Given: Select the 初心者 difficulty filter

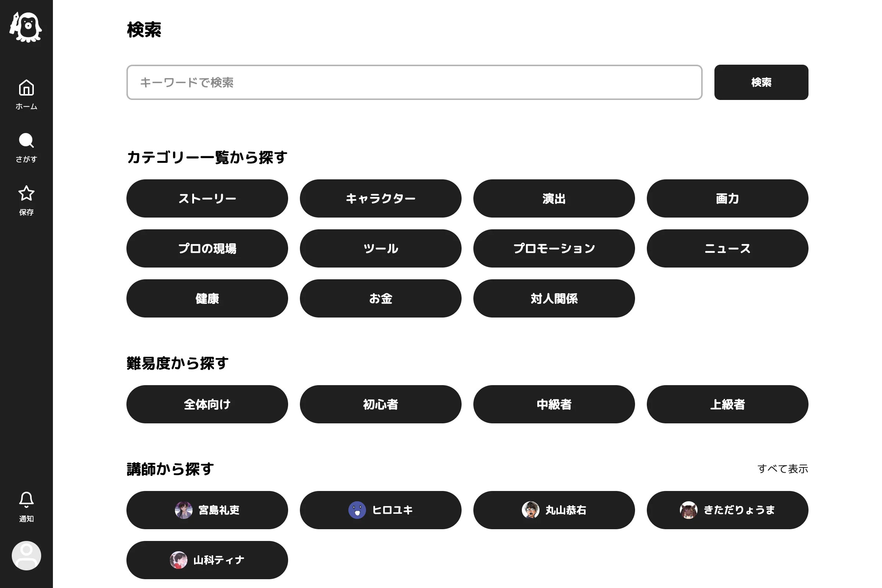Looking at the screenshot, I should [x=380, y=404].
